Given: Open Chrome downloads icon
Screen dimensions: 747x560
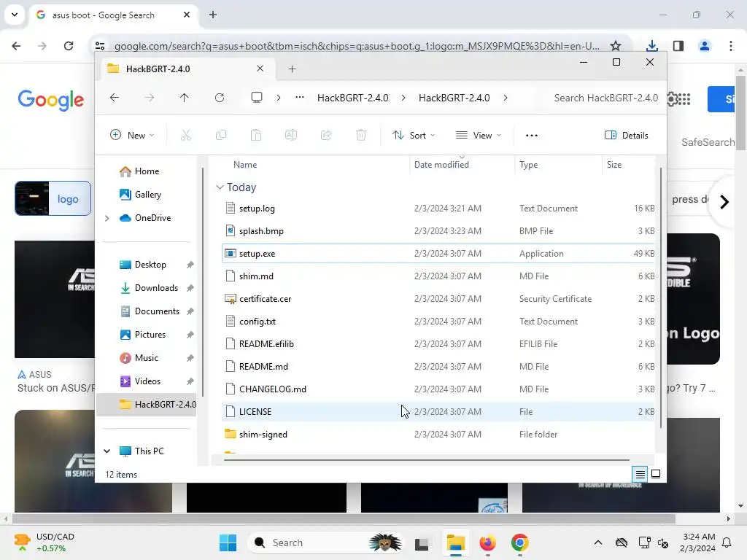Looking at the screenshot, I should (x=651, y=46).
